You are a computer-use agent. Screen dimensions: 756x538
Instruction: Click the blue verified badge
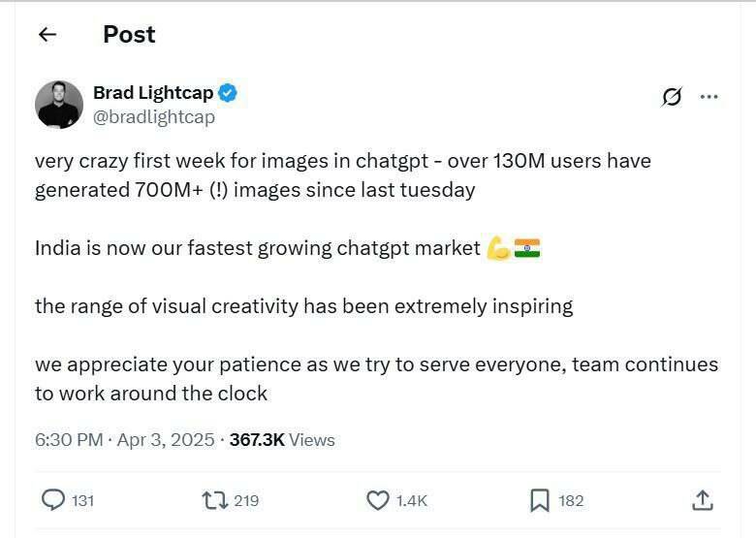pos(229,93)
